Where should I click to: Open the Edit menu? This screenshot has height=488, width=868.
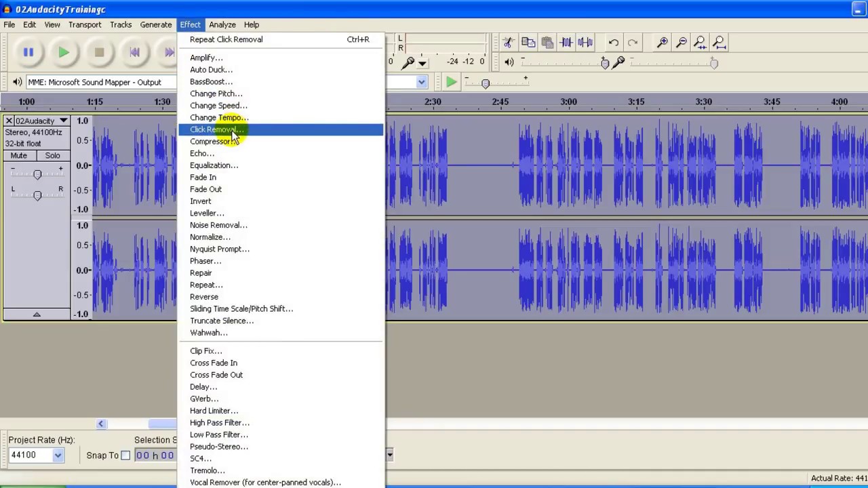30,24
